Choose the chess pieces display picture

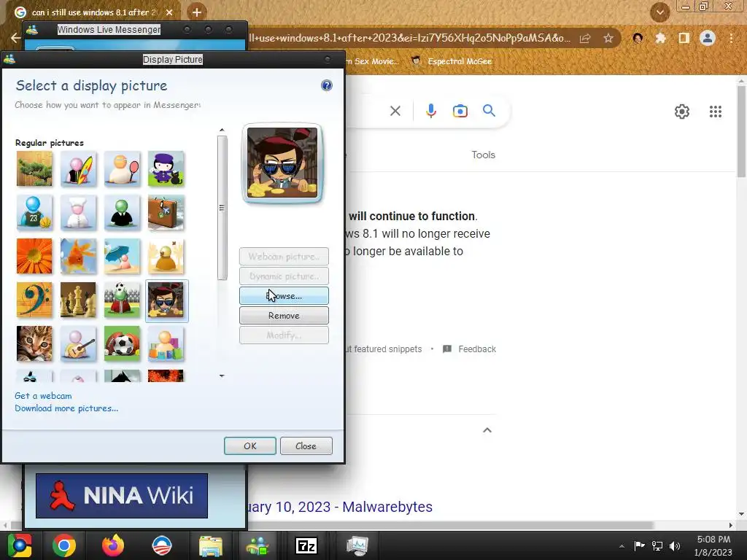[x=79, y=300]
